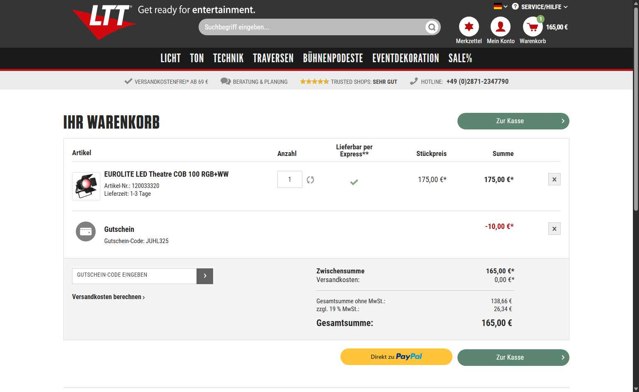Screen dimensions: 639x392
Task: Open the Bühnenpodeste menu
Action: (x=333, y=58)
